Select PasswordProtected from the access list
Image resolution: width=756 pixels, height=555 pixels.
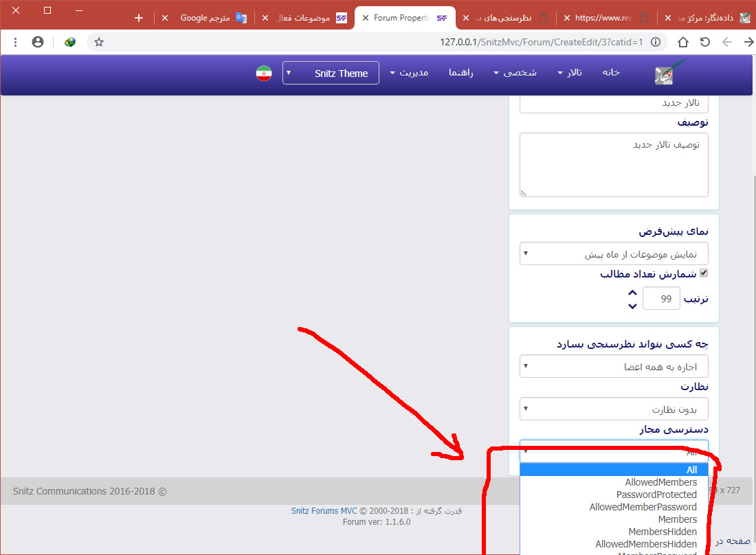click(x=656, y=495)
